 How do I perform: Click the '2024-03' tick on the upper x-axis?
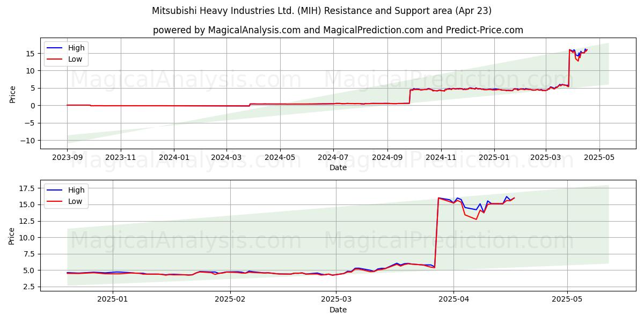tap(226, 157)
